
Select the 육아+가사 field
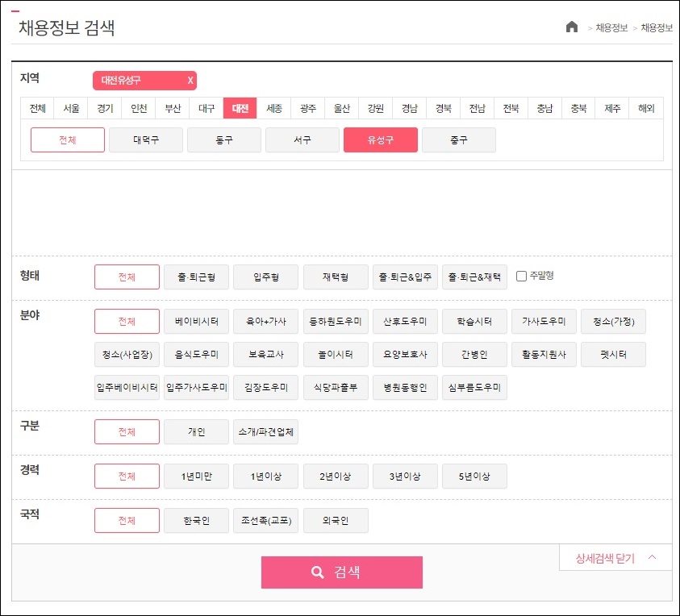click(266, 321)
